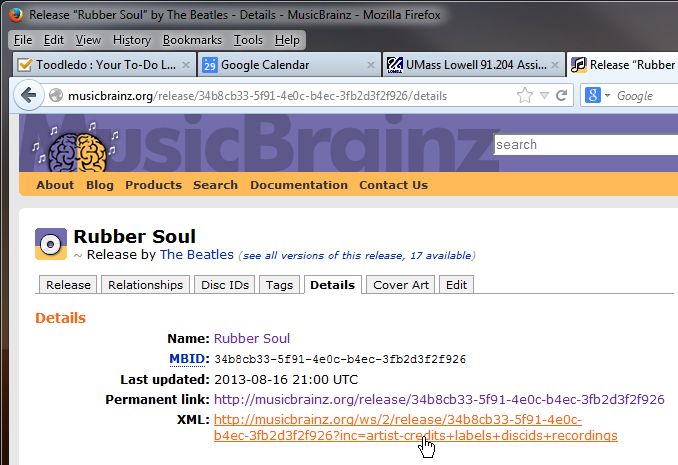See all 17 versions of this release
Screen dimensions: 678x465
pos(357,256)
